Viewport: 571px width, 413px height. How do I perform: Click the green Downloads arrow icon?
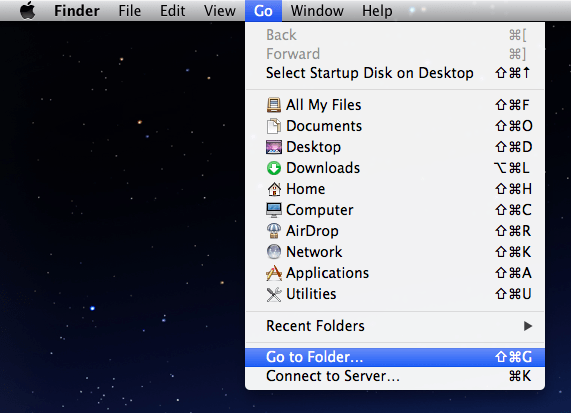[274, 168]
